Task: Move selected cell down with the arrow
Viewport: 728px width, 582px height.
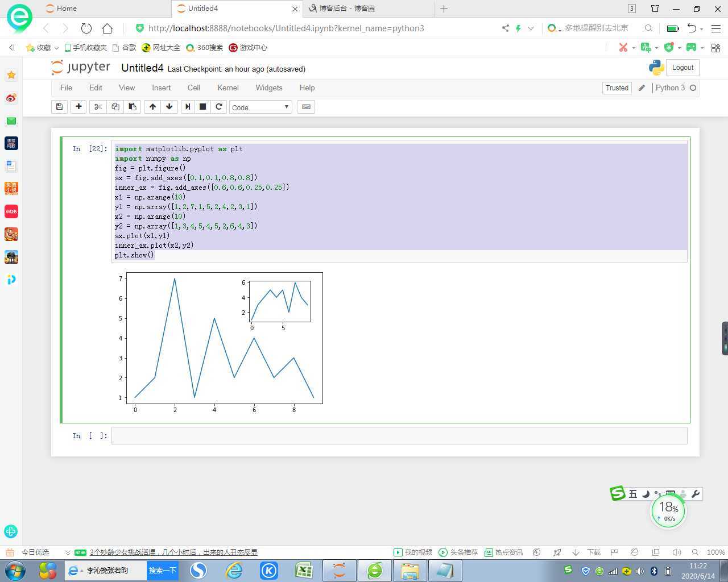Action: point(169,107)
